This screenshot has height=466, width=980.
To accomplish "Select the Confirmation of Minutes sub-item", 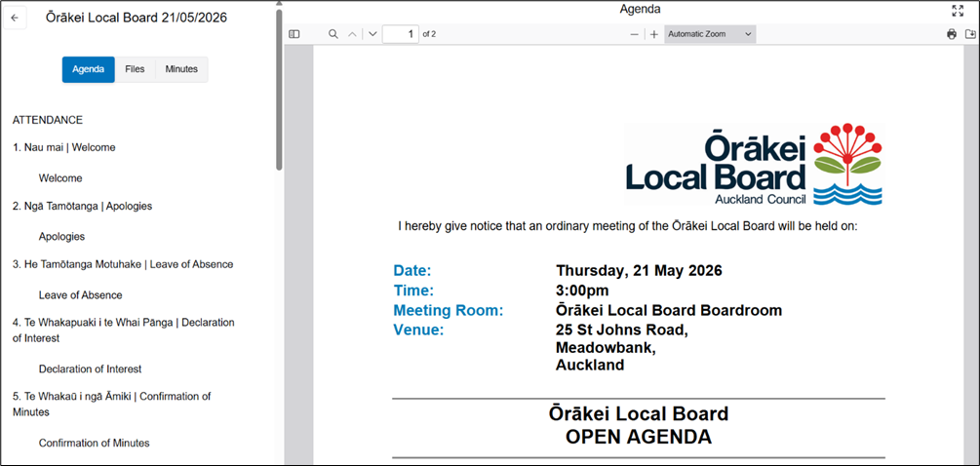I will 94,443.
